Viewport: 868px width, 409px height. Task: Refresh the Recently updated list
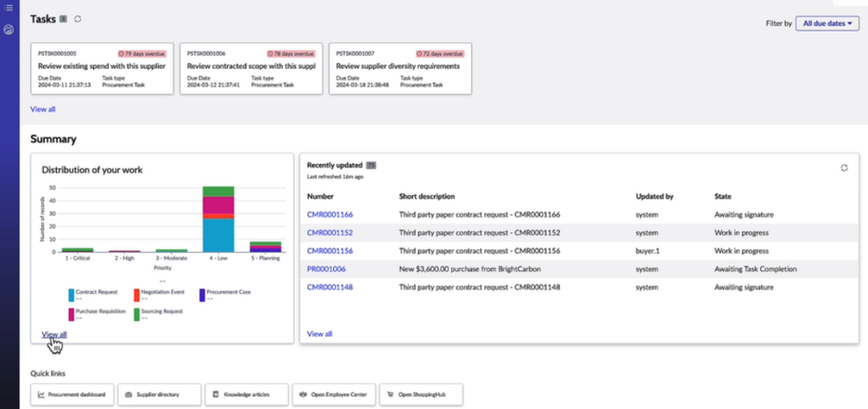pyautogui.click(x=844, y=168)
